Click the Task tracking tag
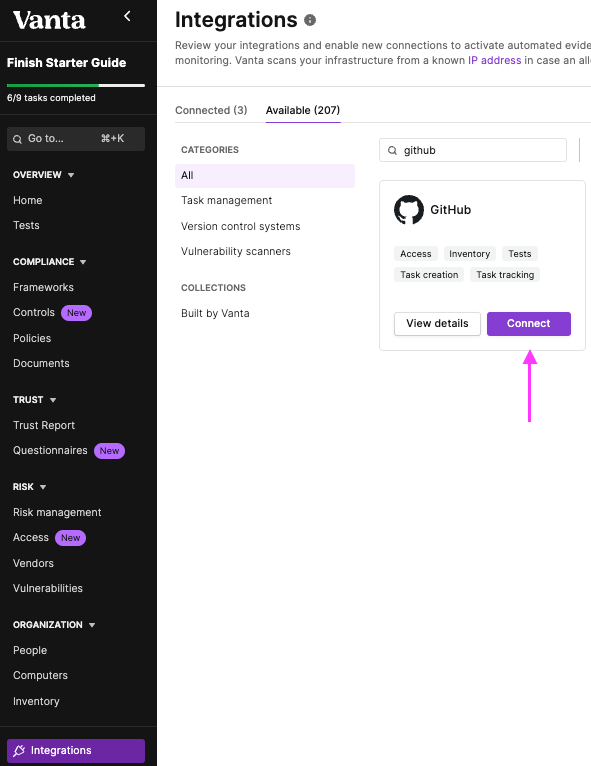This screenshot has height=766, width=591. coord(505,275)
